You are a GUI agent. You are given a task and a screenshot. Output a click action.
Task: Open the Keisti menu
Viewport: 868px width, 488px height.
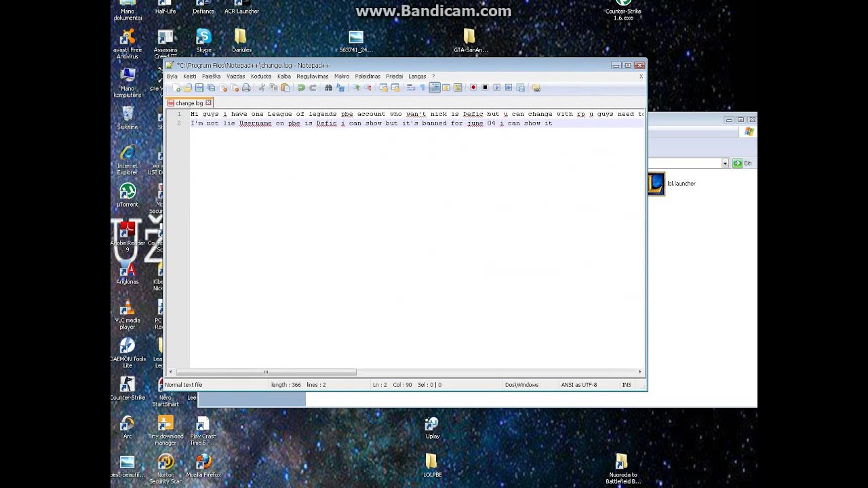(190, 77)
